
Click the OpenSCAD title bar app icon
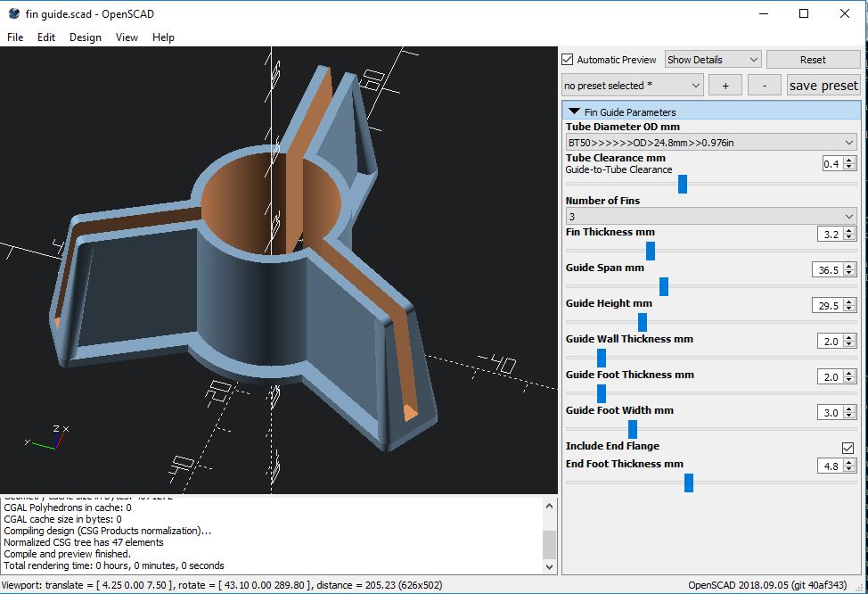(x=14, y=14)
